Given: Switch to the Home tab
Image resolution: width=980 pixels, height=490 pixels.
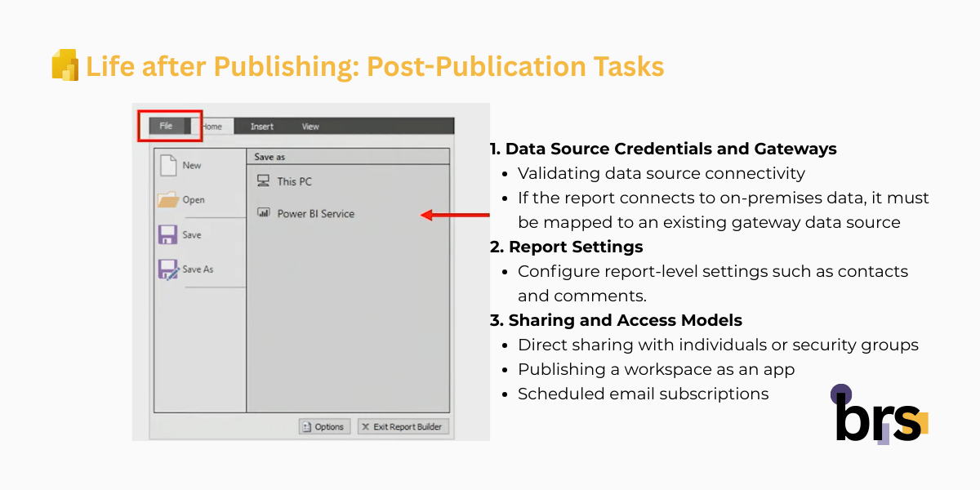Looking at the screenshot, I should pyautogui.click(x=212, y=126).
